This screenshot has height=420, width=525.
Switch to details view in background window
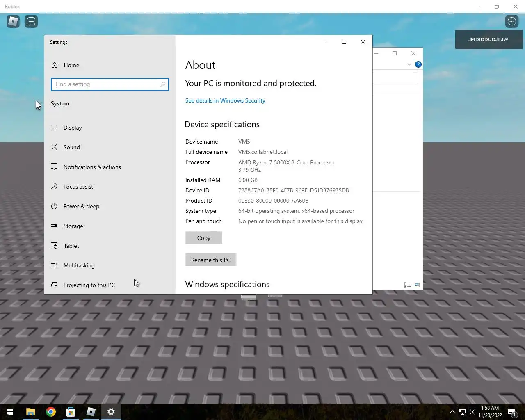407,285
